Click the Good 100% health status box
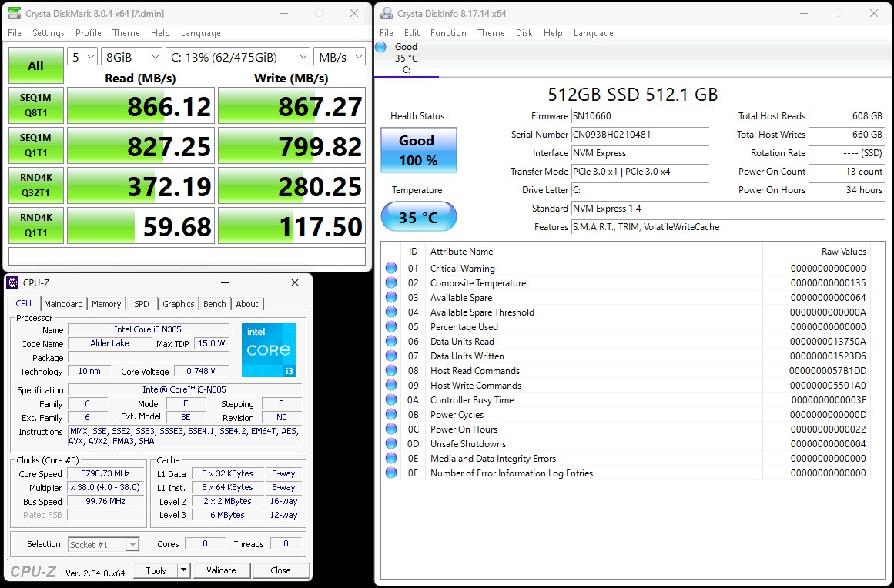This screenshot has width=894, height=588. click(x=418, y=150)
